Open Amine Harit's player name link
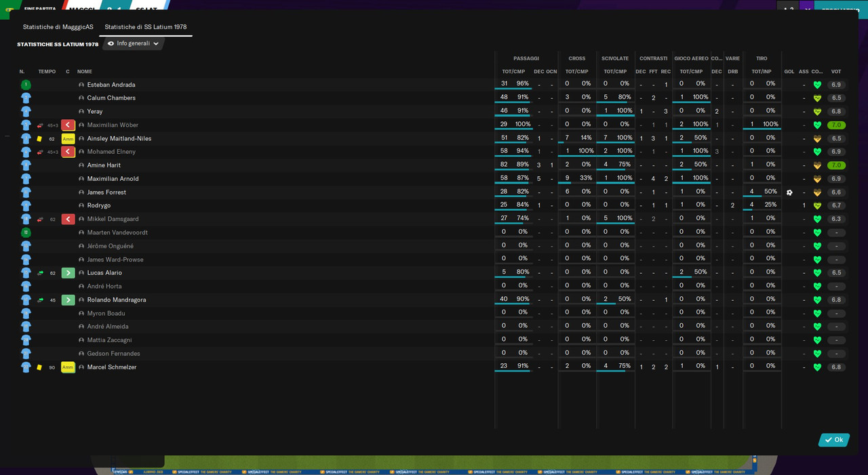The image size is (868, 475). (x=104, y=165)
